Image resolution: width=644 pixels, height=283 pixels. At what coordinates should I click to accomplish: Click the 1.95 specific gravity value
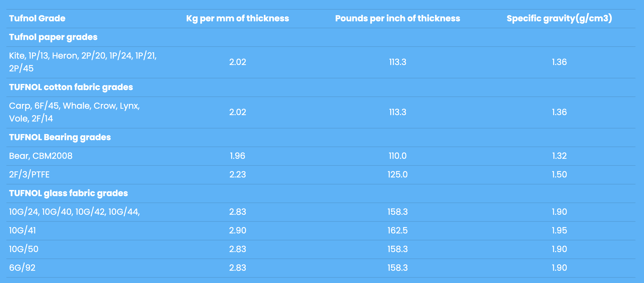[x=559, y=231]
